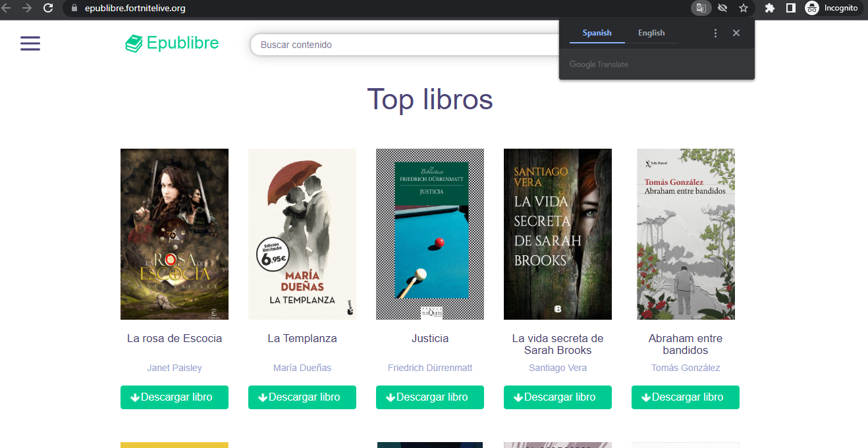Open translate options three-dot menu

click(x=716, y=33)
